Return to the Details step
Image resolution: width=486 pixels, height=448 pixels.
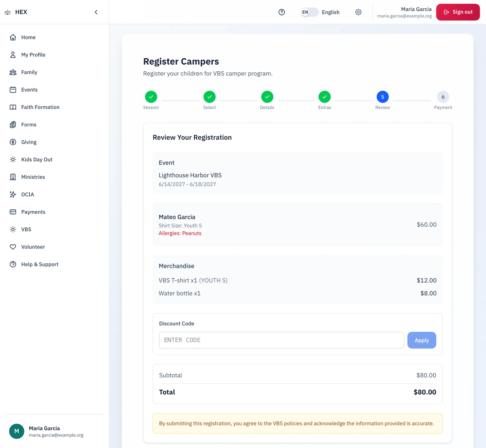point(267,97)
